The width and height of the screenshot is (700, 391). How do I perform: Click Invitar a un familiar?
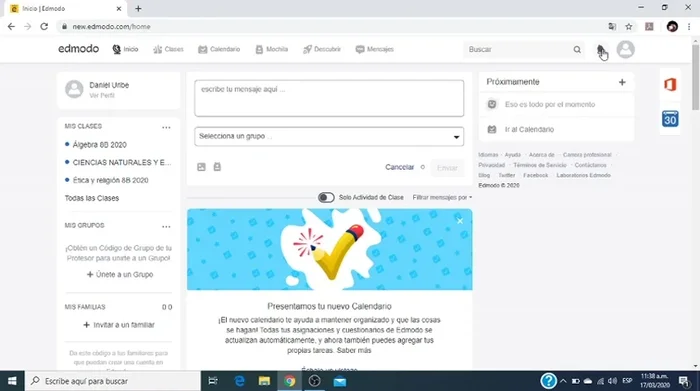(x=119, y=325)
